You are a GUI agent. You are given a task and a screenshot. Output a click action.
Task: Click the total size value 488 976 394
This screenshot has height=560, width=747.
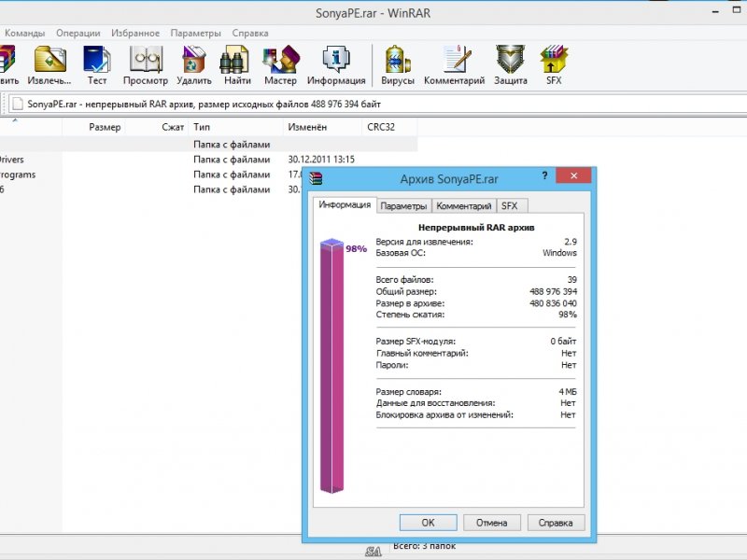pos(553,291)
